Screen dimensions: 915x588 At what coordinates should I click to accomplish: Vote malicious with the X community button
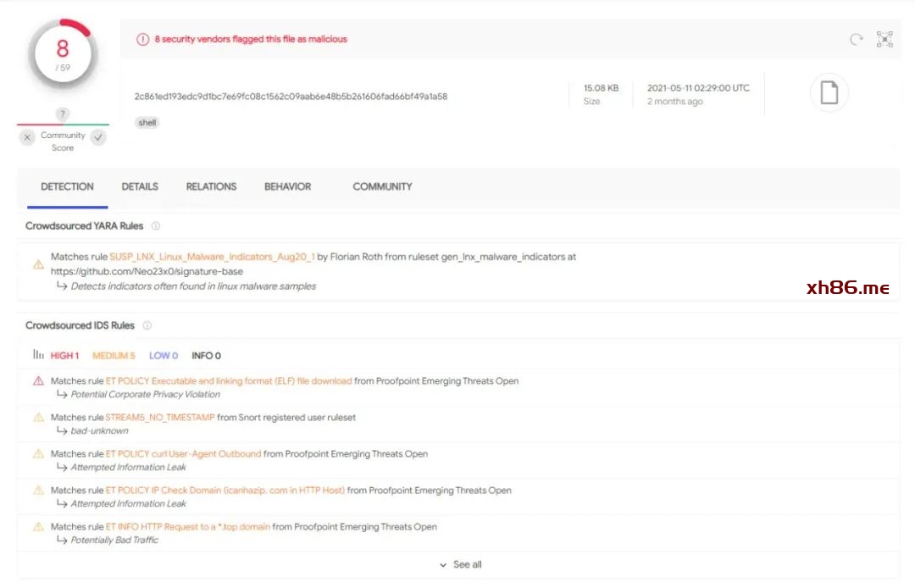(28, 137)
